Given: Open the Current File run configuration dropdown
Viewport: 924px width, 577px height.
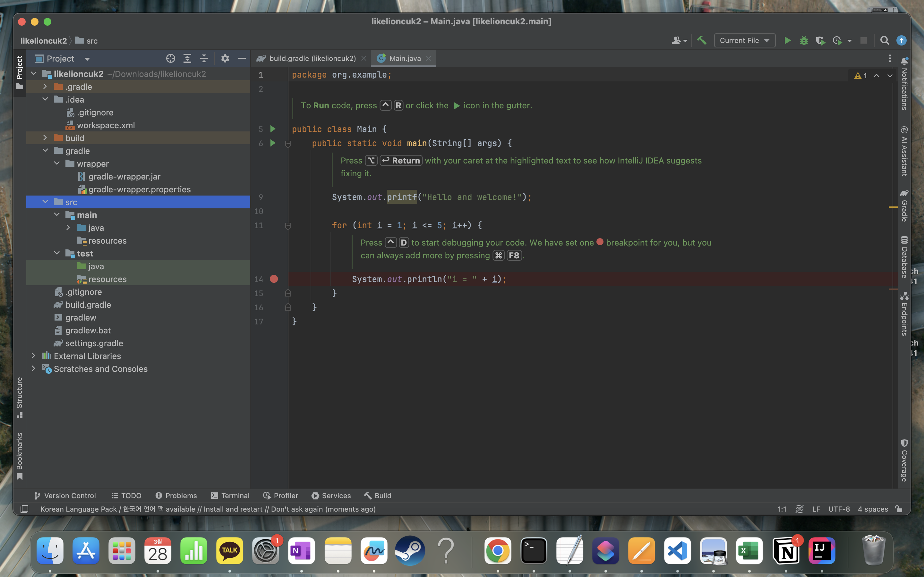Looking at the screenshot, I should point(744,40).
